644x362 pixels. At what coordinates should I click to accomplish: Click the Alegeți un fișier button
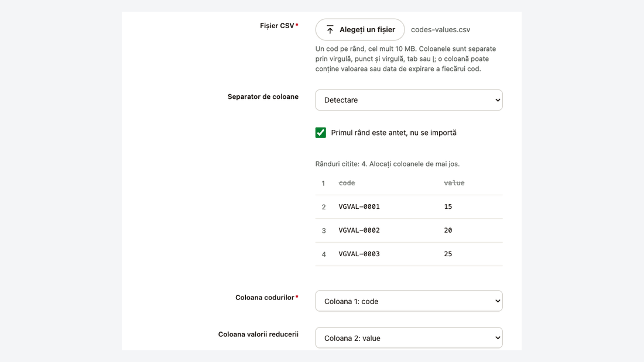(360, 30)
